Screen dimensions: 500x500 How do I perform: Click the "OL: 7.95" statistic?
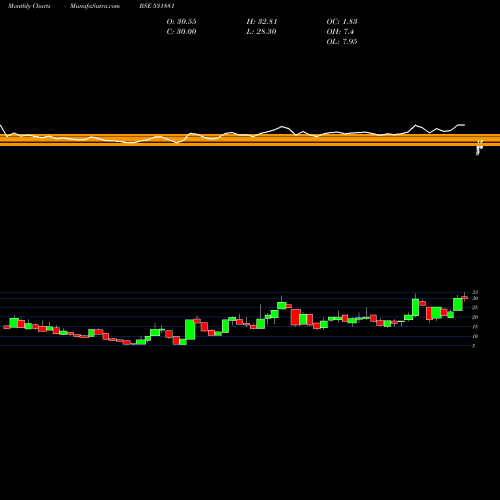(x=342, y=42)
